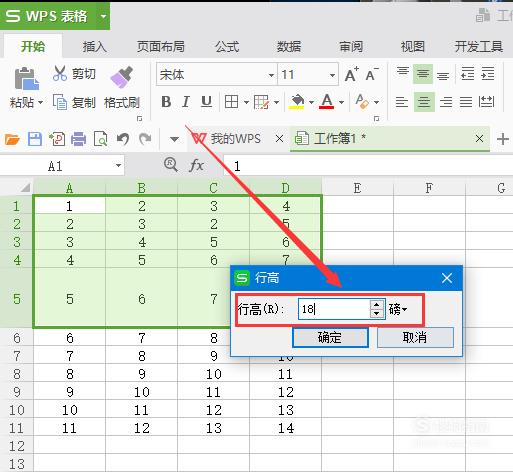The width and height of the screenshot is (513, 472).
Task: Increment row height with up spinner
Action: (x=377, y=305)
